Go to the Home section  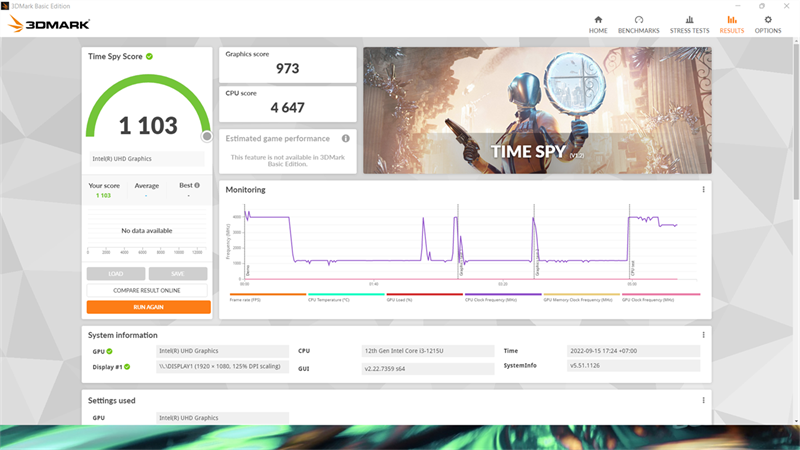coord(598,24)
